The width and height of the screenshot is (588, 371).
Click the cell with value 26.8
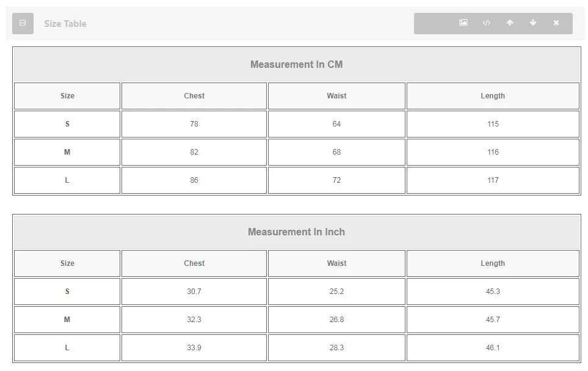(x=336, y=320)
